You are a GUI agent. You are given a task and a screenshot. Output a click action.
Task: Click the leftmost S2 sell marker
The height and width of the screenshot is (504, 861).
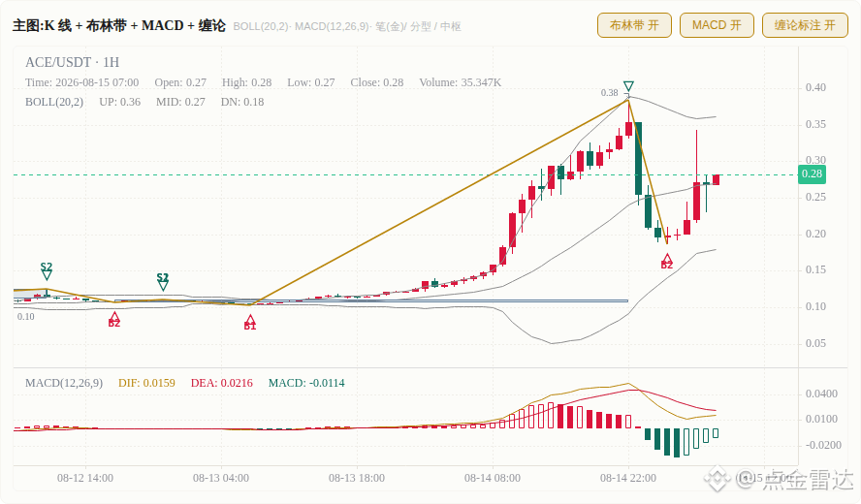pos(47,271)
